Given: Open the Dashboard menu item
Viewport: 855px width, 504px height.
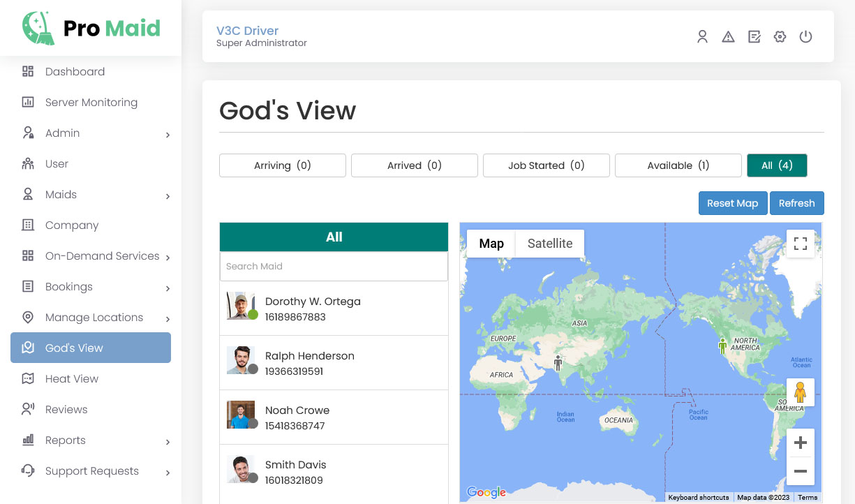Looking at the screenshot, I should click(91, 71).
